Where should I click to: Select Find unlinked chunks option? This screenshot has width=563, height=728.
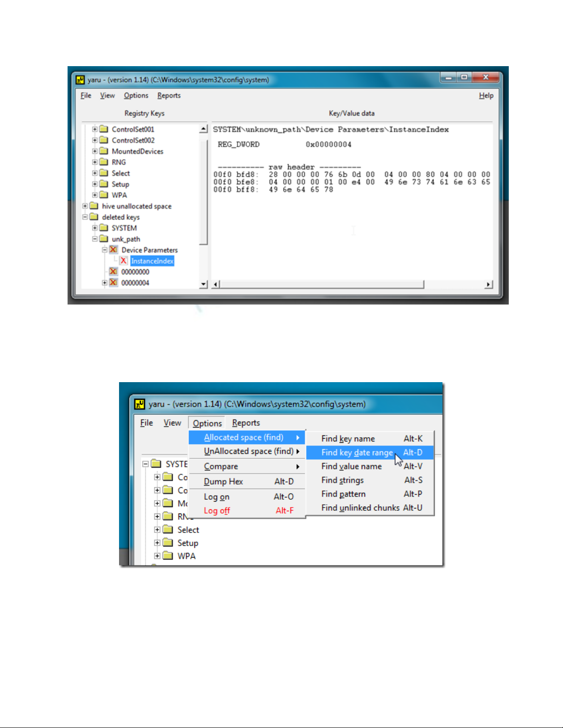pyautogui.click(x=360, y=508)
